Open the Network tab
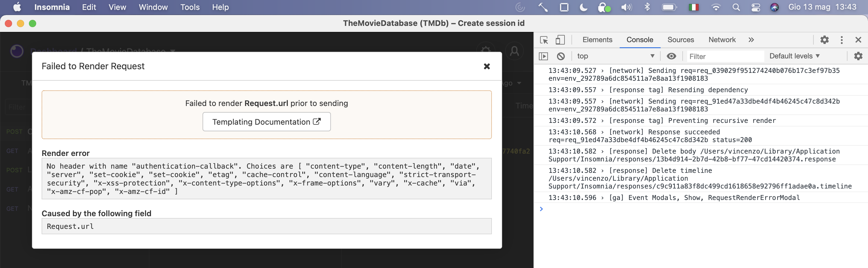This screenshot has width=868, height=268. pyautogui.click(x=722, y=40)
